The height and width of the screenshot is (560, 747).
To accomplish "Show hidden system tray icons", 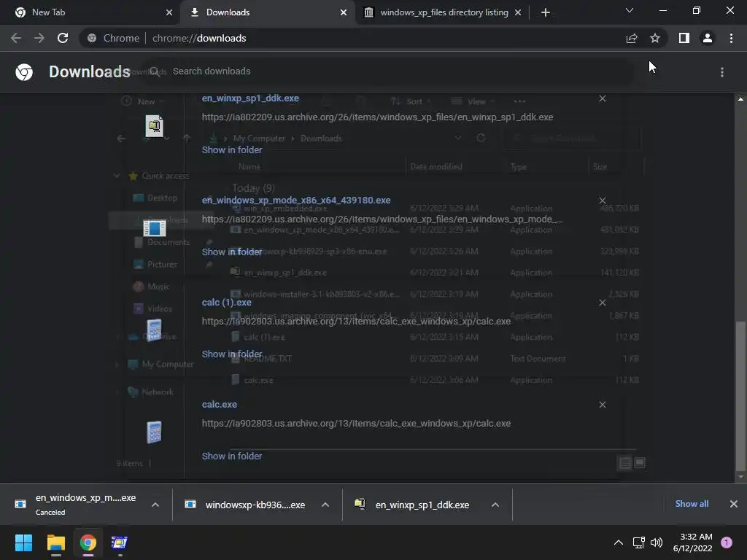I will point(619,542).
